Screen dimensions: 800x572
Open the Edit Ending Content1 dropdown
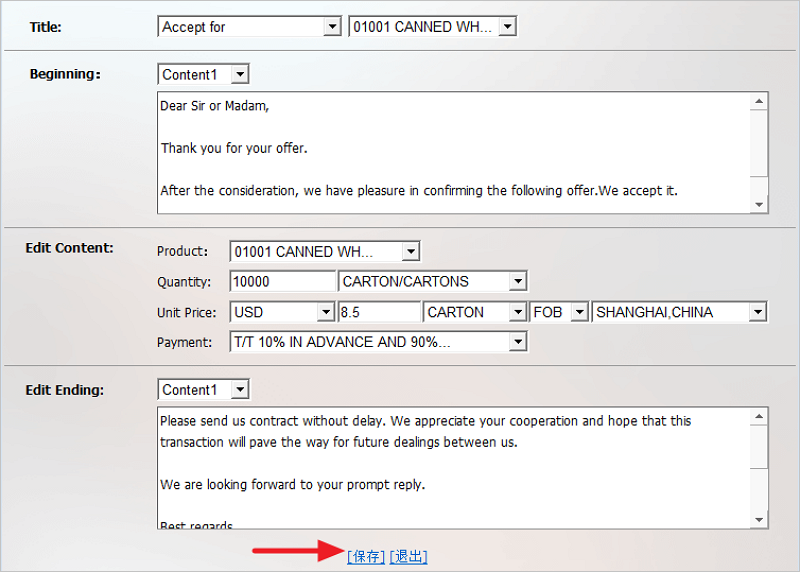(203, 389)
